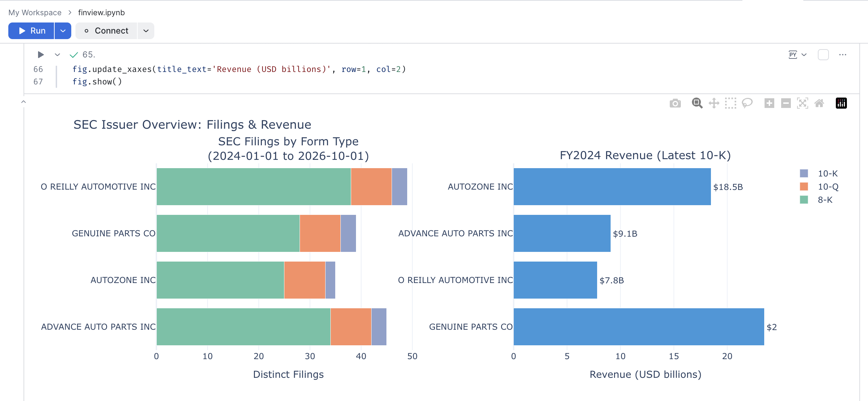Download plot as PNG camera icon

[x=675, y=103]
